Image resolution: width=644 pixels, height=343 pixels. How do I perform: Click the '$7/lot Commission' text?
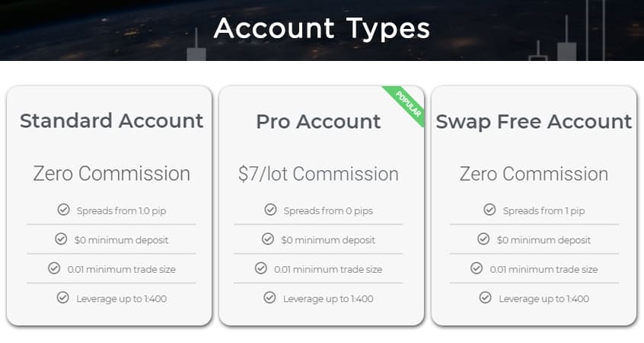[x=318, y=174]
